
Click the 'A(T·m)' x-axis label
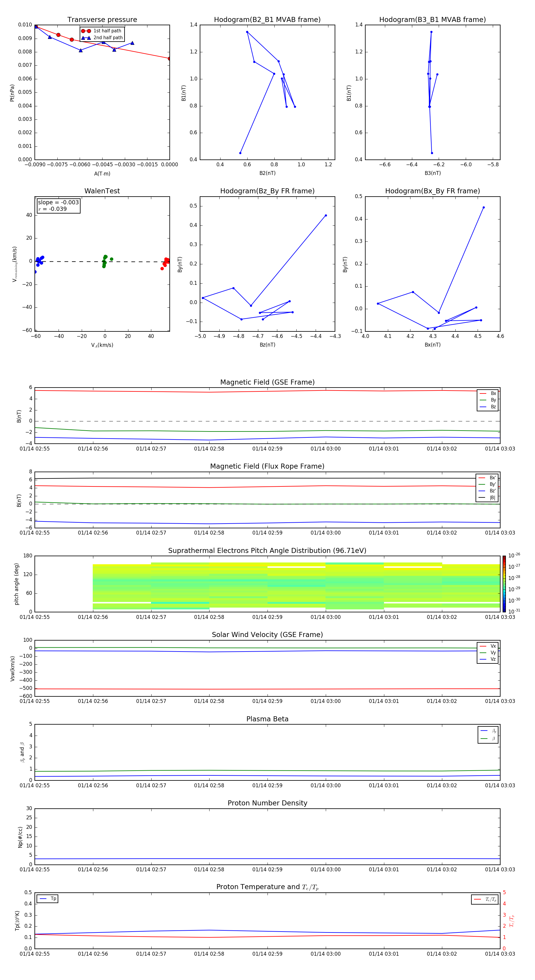point(102,174)
